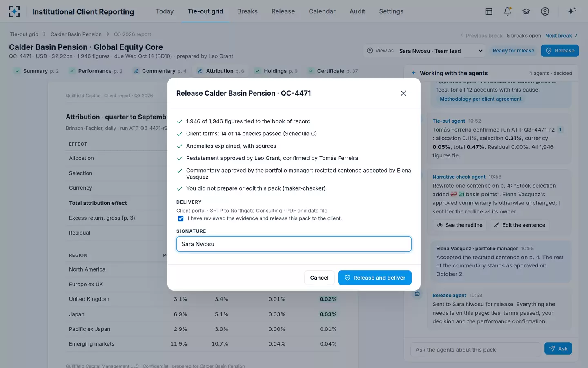Open the Audit tab

point(357,11)
